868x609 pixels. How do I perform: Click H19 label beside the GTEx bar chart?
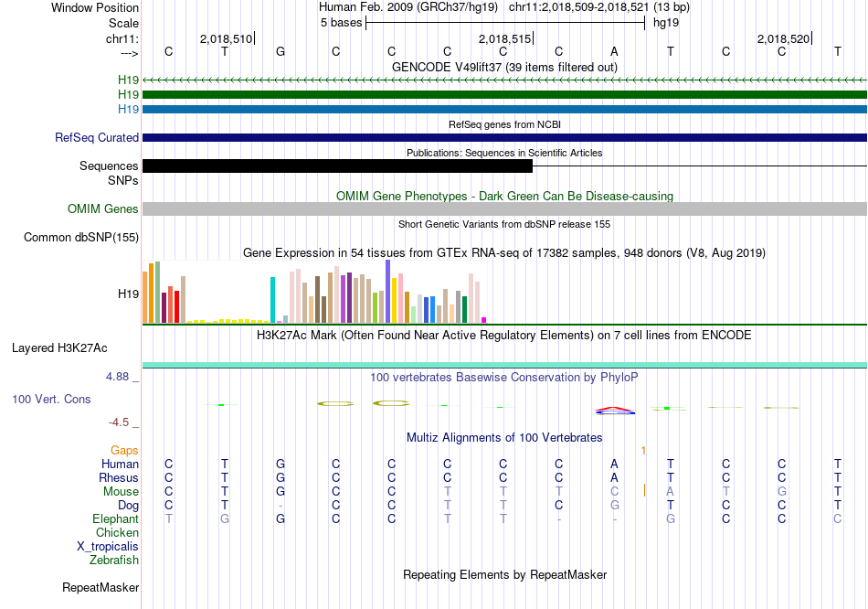[x=128, y=294]
